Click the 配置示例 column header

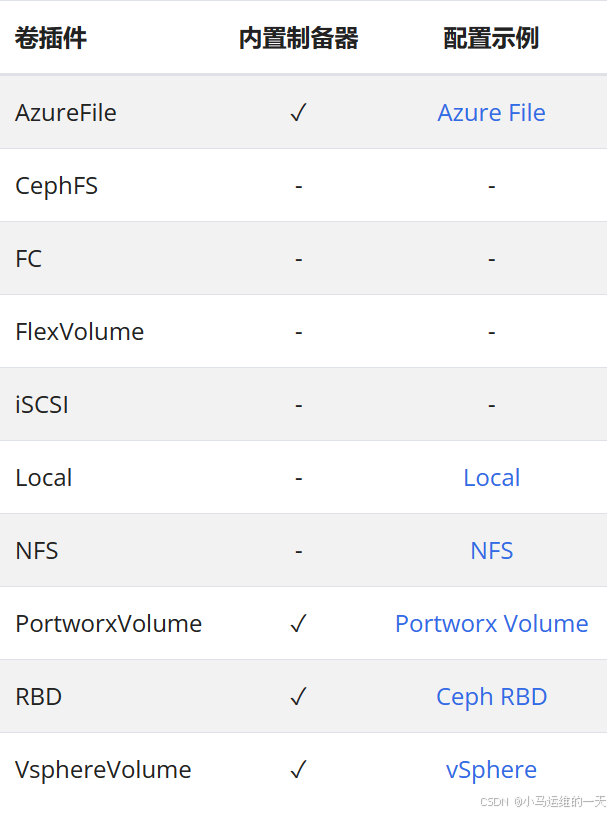coord(491,38)
